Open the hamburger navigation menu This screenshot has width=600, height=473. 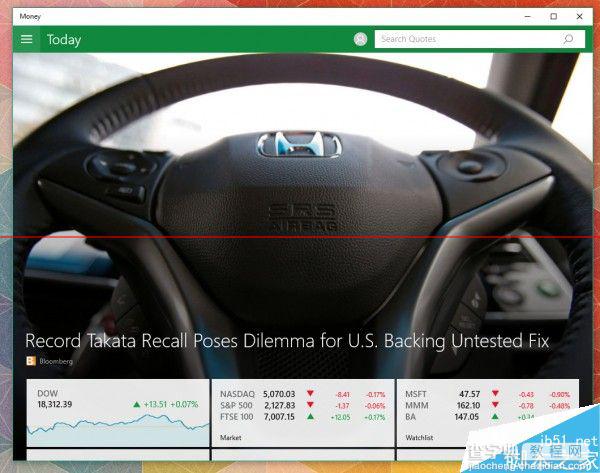pyautogui.click(x=26, y=39)
